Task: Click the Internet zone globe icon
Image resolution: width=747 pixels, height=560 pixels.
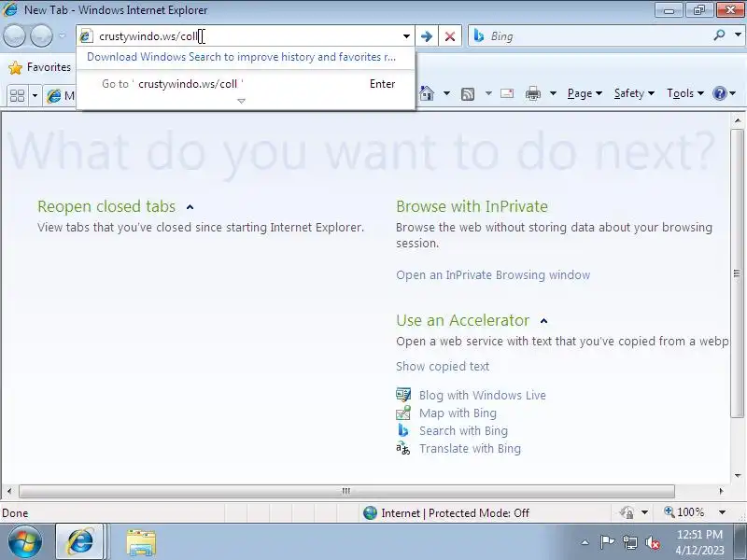Action: pyautogui.click(x=370, y=512)
